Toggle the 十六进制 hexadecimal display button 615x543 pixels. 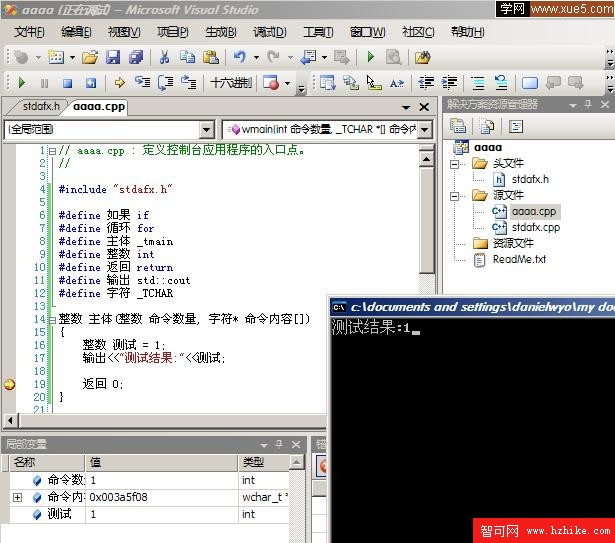(230, 84)
